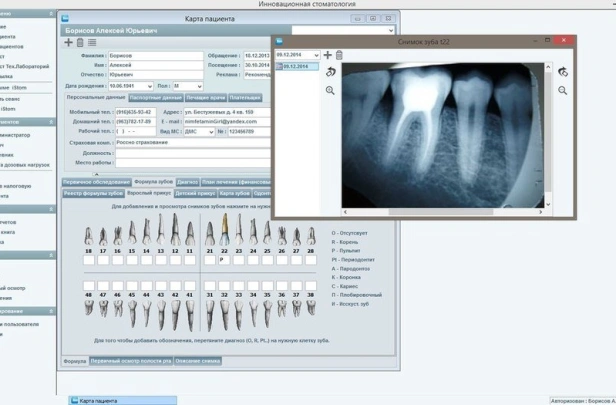Add a new tooth image with plus icon
616x405 pixels.
(x=327, y=55)
